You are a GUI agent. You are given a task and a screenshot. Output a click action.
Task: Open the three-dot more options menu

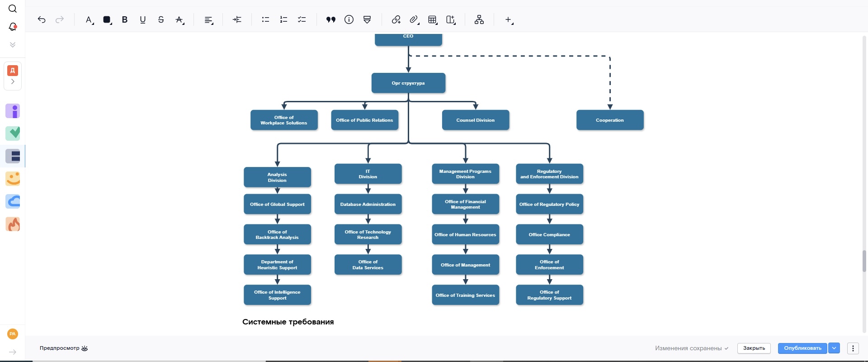point(853,348)
